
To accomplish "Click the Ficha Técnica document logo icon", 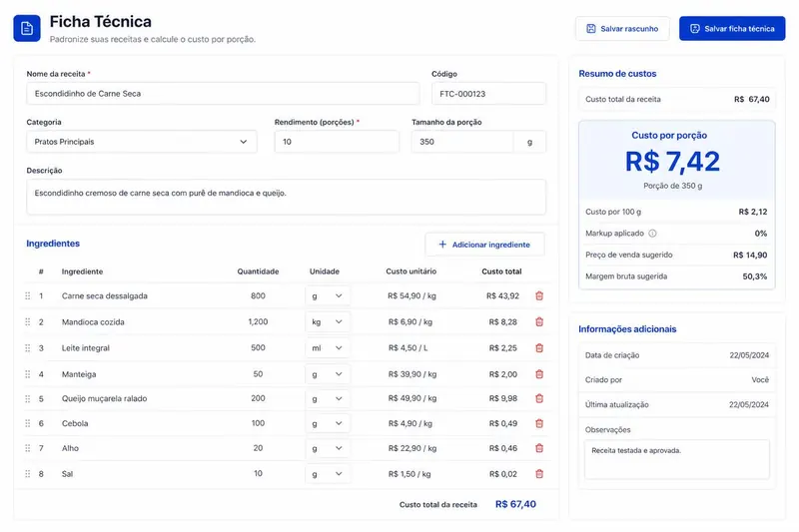I will [x=27, y=28].
